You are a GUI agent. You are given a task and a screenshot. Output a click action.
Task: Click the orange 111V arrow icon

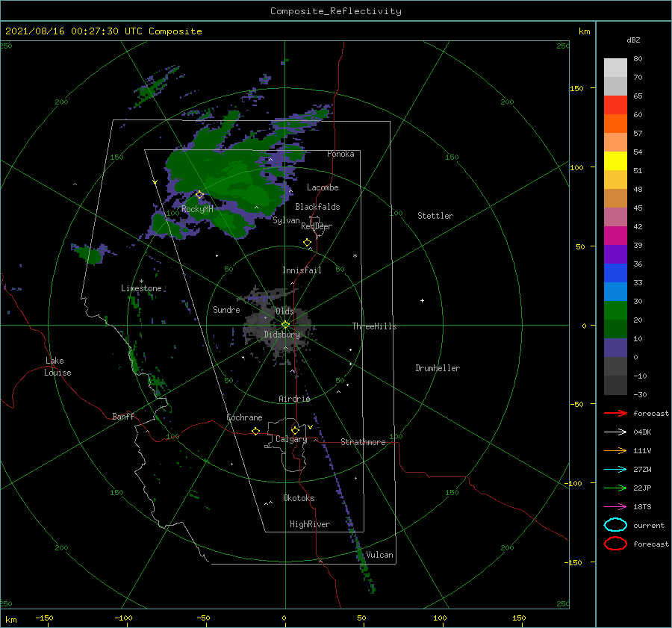(615, 450)
